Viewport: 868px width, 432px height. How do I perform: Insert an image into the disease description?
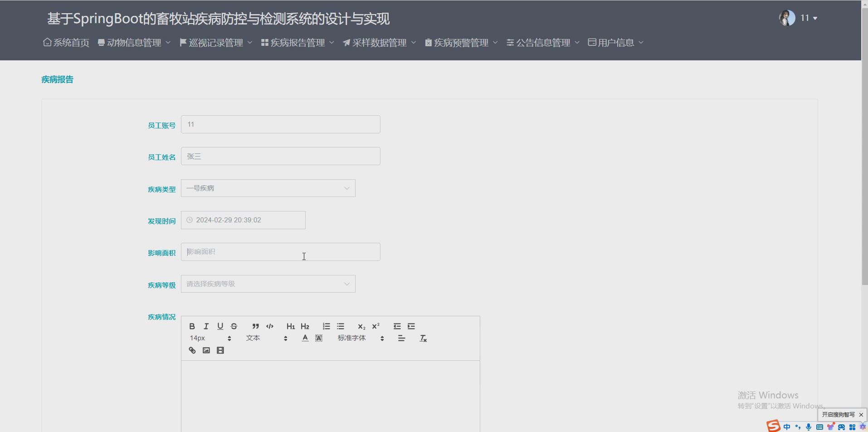tap(206, 350)
